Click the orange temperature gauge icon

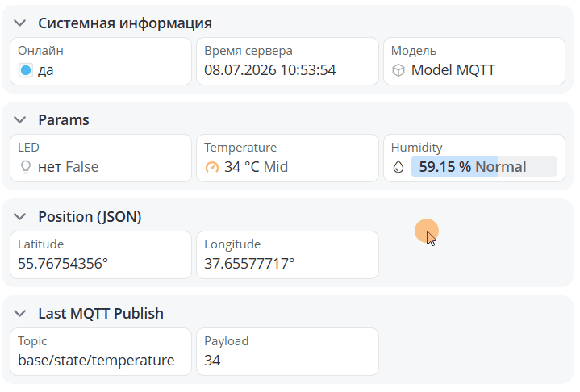pos(211,167)
